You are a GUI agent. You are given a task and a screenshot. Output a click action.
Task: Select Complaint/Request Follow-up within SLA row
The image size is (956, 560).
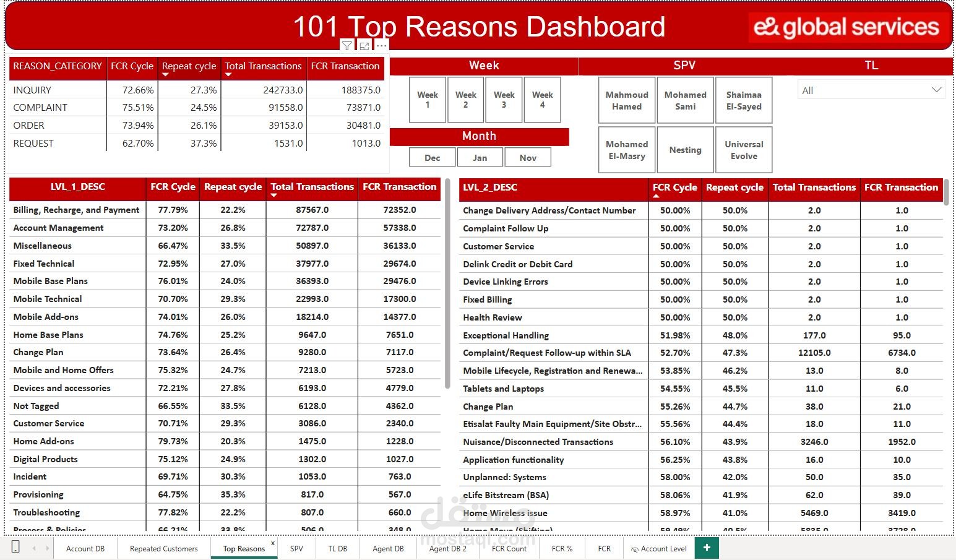click(701, 353)
